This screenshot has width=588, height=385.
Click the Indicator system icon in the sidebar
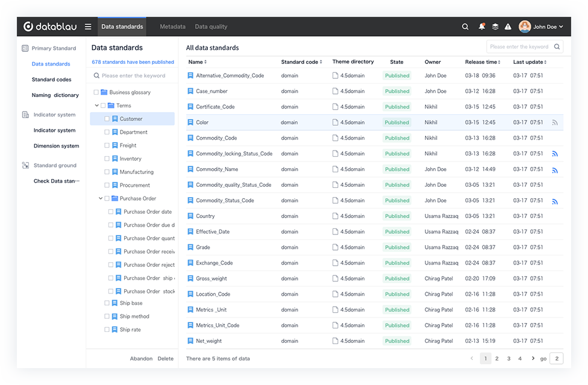pyautogui.click(x=24, y=114)
